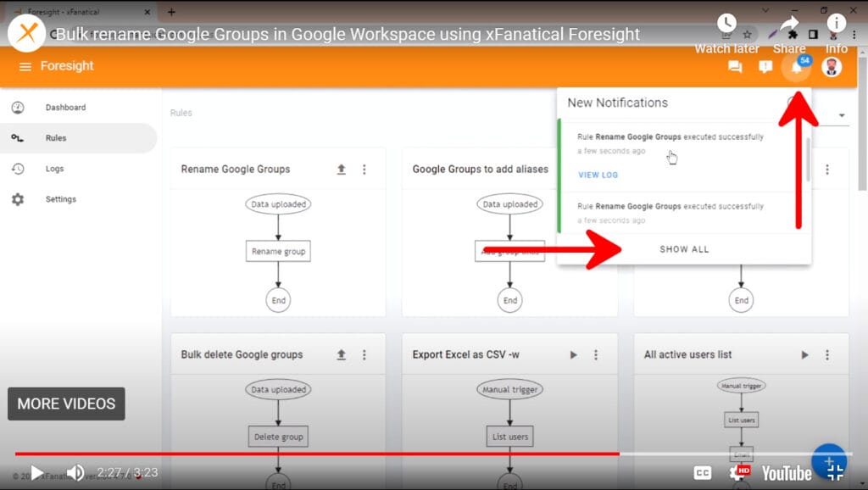Toggle closed captions on the video player
The image size is (868, 490).
pos(702,473)
